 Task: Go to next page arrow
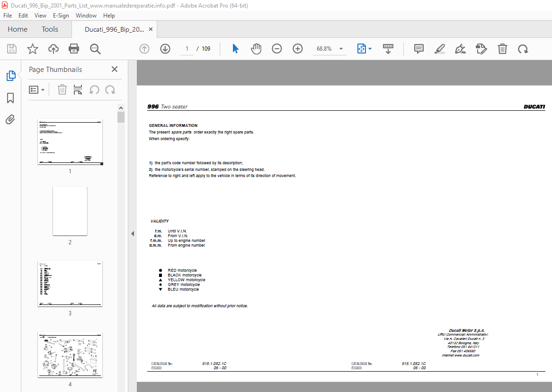click(165, 49)
